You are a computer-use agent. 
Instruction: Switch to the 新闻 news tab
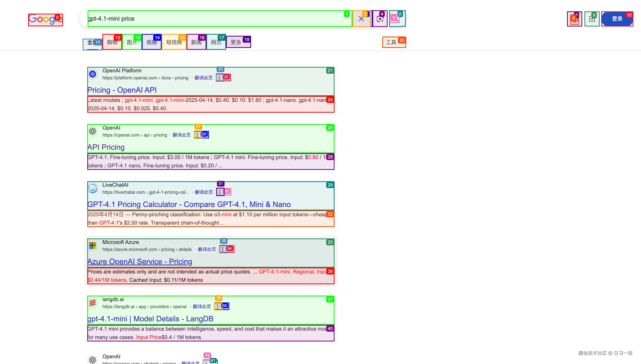click(196, 42)
